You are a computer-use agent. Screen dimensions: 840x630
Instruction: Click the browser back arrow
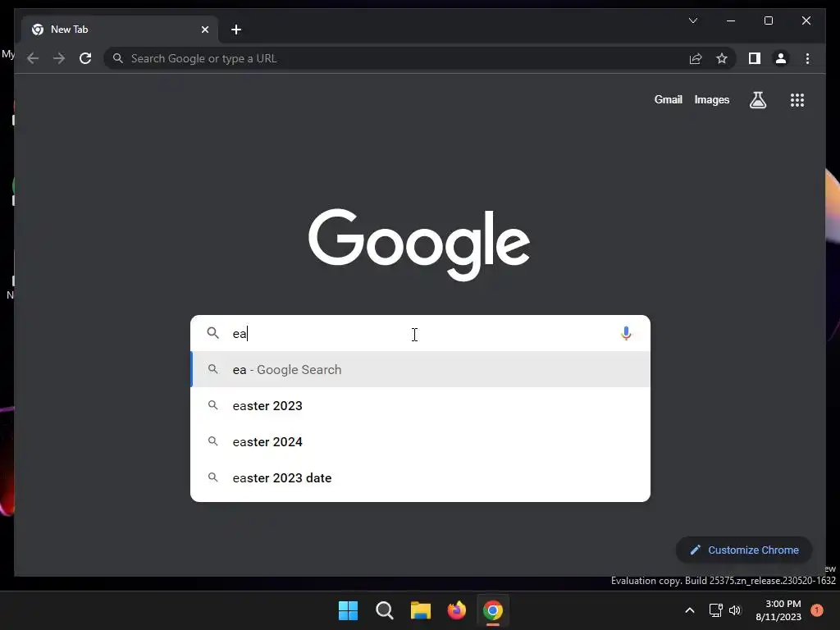pyautogui.click(x=33, y=58)
